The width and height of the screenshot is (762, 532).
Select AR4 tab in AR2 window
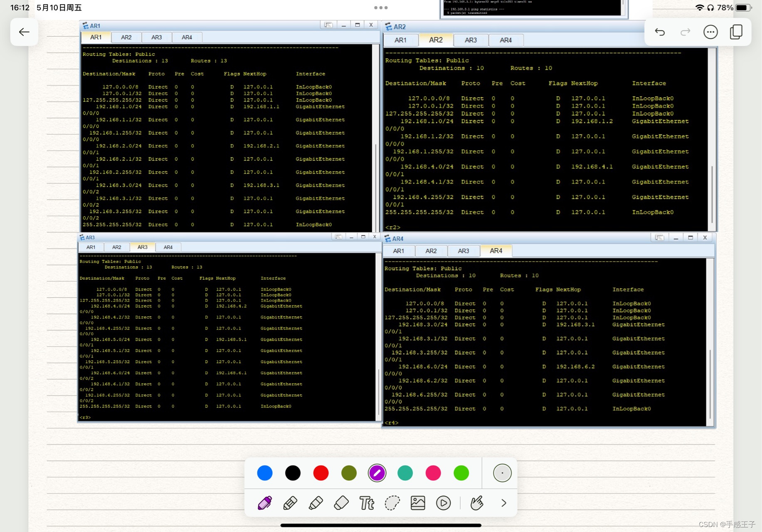point(506,40)
